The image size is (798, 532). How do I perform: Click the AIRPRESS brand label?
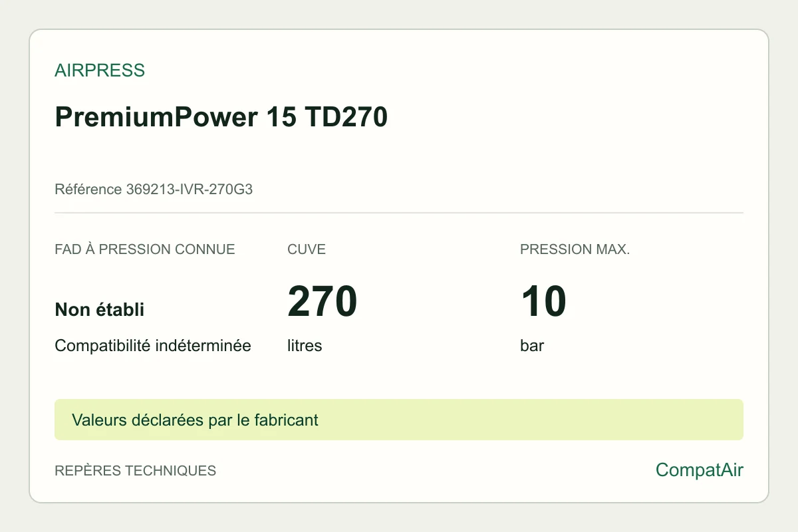pos(100,70)
